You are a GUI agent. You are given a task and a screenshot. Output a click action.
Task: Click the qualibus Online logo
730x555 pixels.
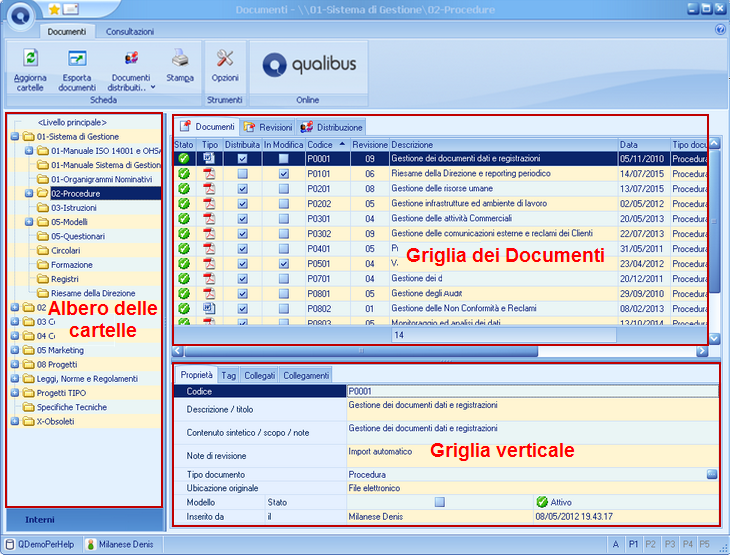(309, 64)
